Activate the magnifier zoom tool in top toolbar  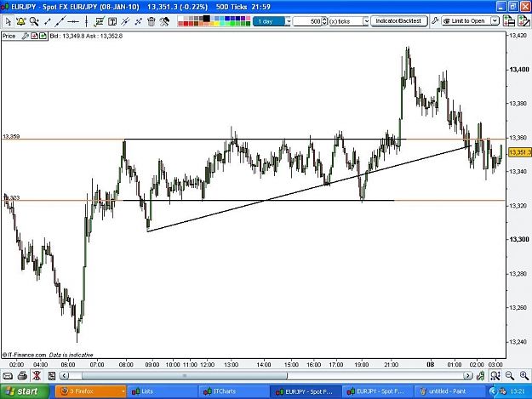point(34,22)
